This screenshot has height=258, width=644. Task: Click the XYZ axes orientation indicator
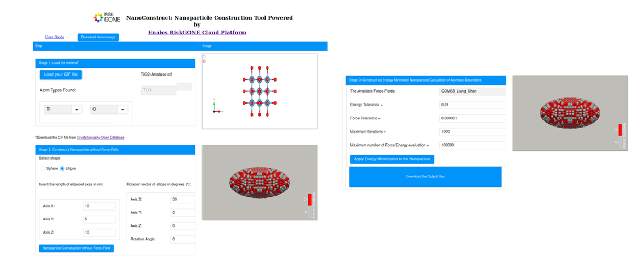point(216,107)
